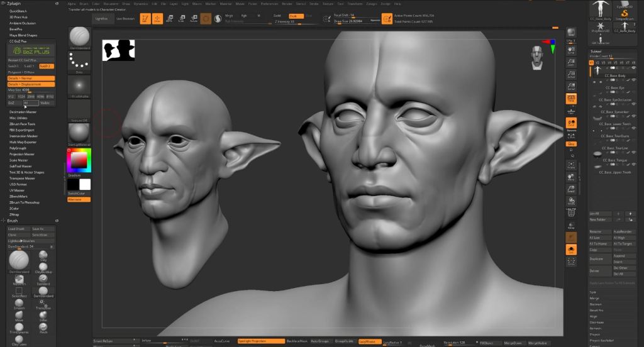Collapse the CC GoZ Plus section
Screen dimensions: 644x347
[18, 41]
